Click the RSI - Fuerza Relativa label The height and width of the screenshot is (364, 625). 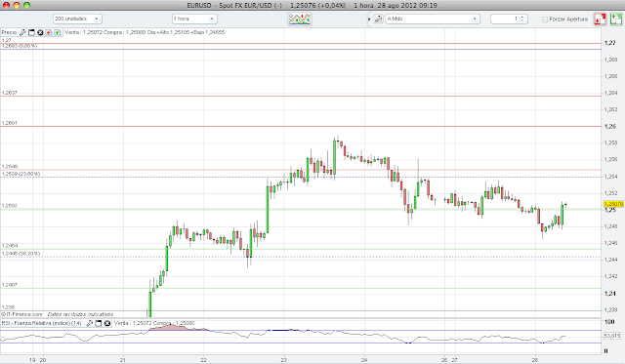pos(41,323)
